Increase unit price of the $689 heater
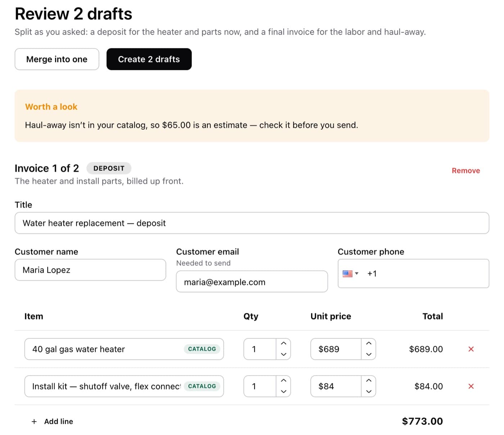Image resolution: width=504 pixels, height=435 pixels. (369, 343)
